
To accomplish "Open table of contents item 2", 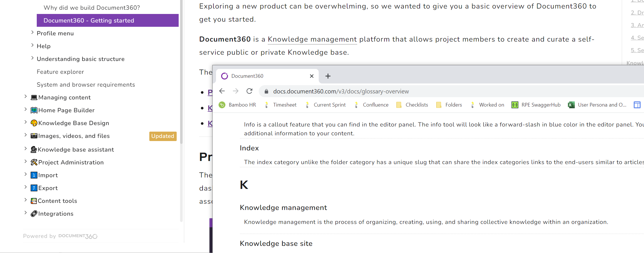I will pos(637,13).
